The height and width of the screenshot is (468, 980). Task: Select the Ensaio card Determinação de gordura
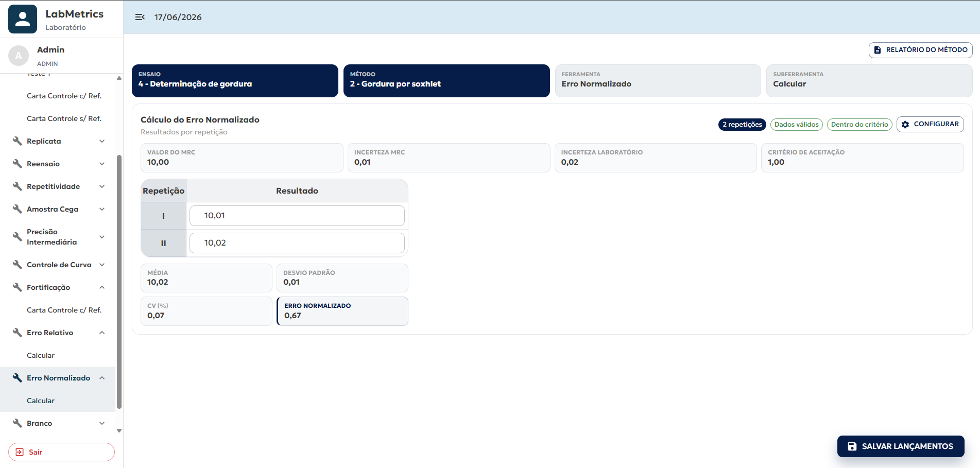pos(235,81)
